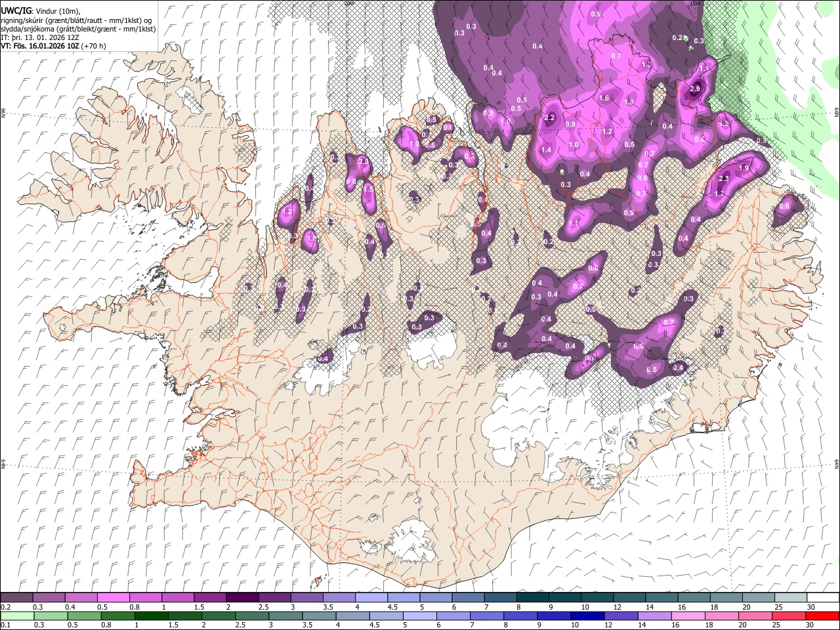Pick the pale green swatch above the 0.1 label
Image resolution: width=840 pixels, height=630 pixels.
coord(17,616)
